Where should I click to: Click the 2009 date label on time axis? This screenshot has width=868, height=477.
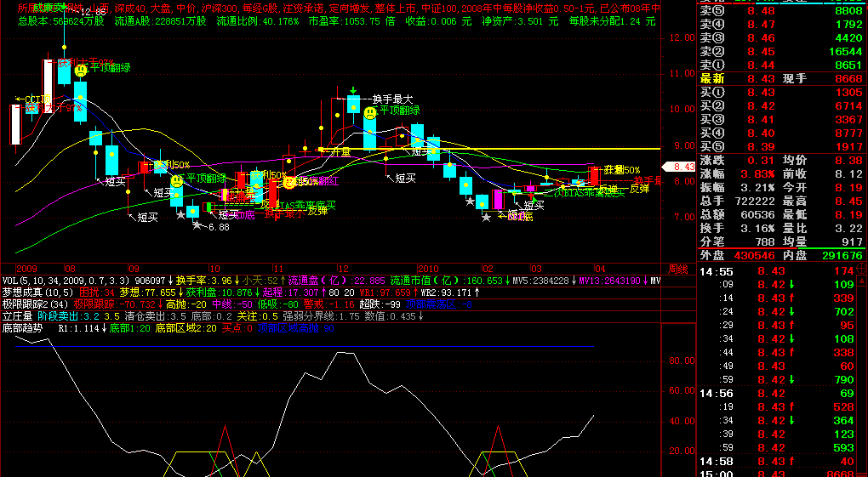click(26, 269)
